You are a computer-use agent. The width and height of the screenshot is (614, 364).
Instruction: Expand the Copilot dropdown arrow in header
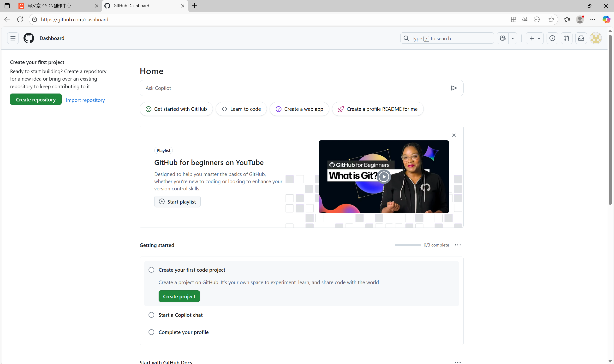[513, 38]
